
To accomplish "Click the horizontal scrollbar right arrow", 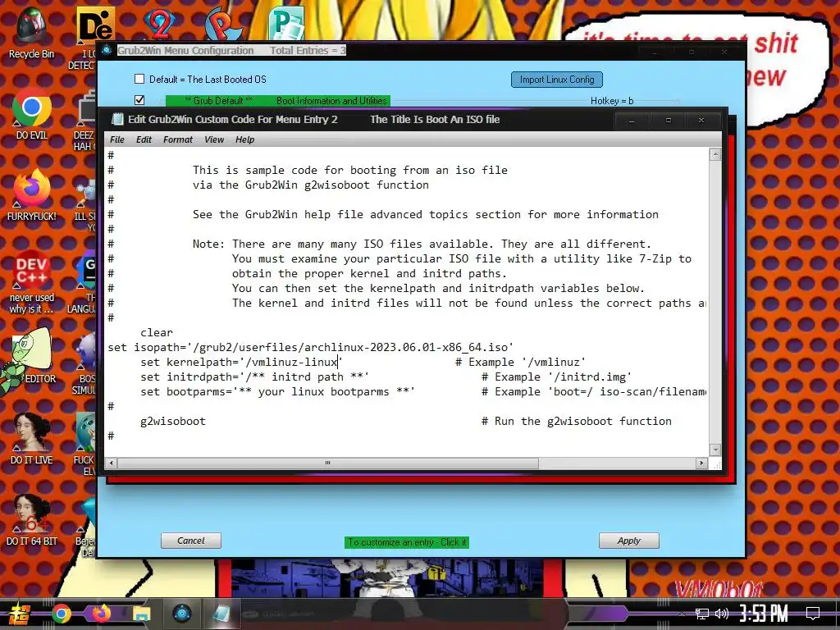I will pyautogui.click(x=701, y=463).
